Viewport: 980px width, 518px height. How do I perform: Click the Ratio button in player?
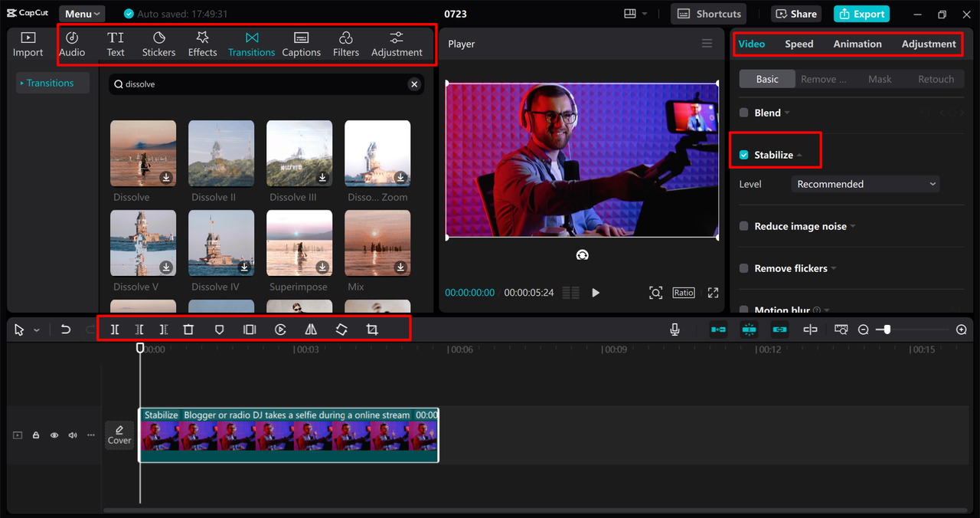pos(684,293)
